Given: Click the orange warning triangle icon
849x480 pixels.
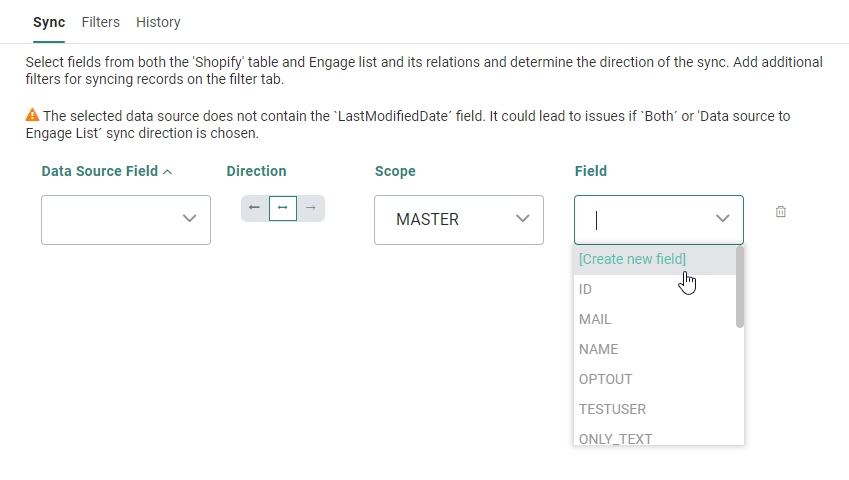Looking at the screenshot, I should (x=32, y=115).
